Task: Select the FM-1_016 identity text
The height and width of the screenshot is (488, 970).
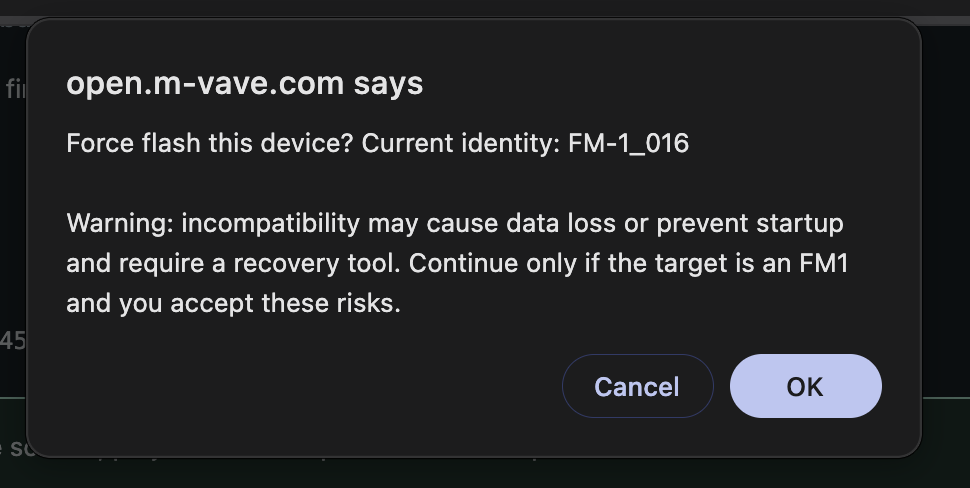Action: point(628,143)
